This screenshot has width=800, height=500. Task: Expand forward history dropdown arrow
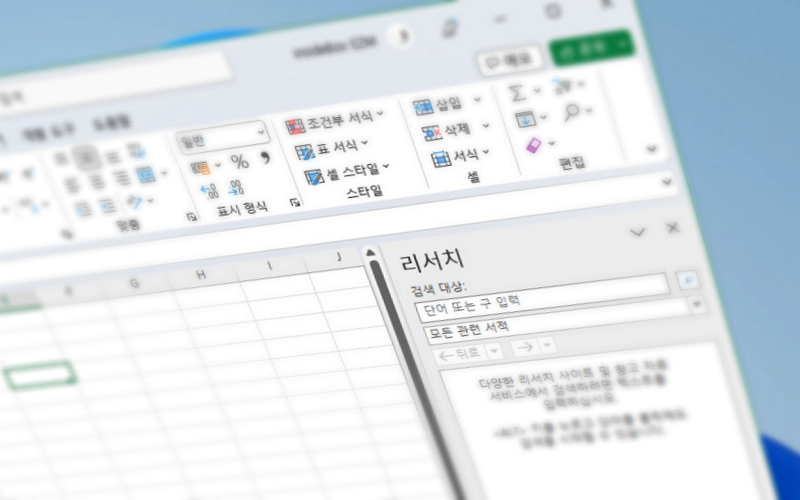pyautogui.click(x=547, y=345)
